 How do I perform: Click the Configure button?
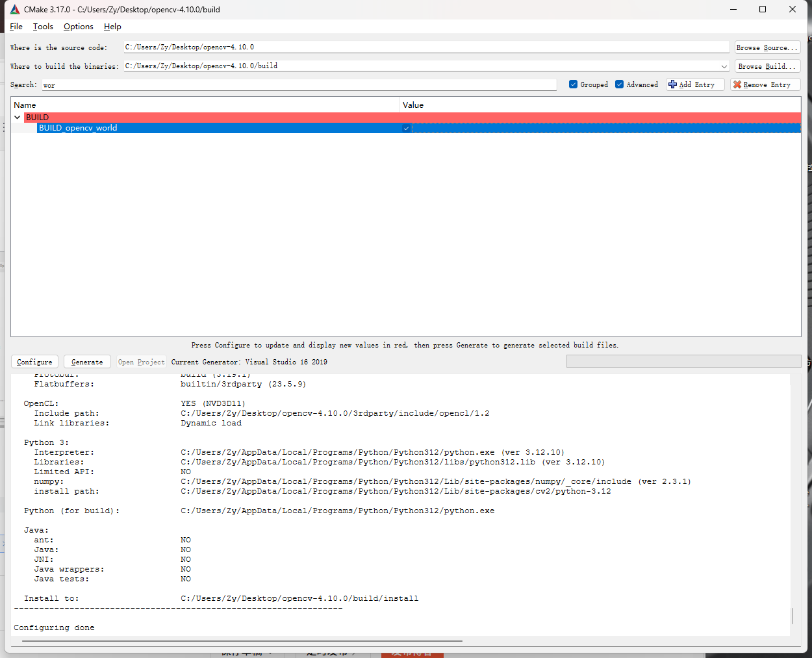click(34, 362)
